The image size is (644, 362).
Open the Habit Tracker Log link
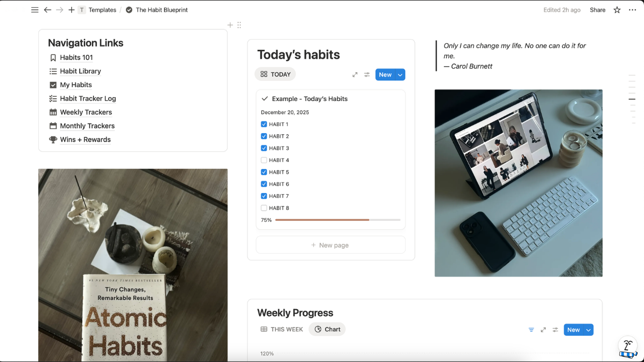[88, 99]
